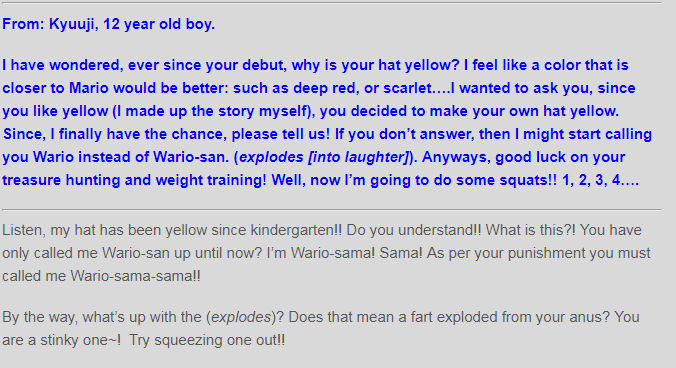This screenshot has width=676, height=368.
Task: Click the horizontal divider above the From line
Action: (332, 3)
